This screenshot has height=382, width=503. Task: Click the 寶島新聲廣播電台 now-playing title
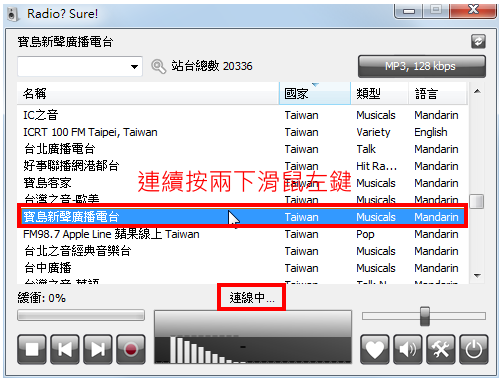tap(65, 42)
